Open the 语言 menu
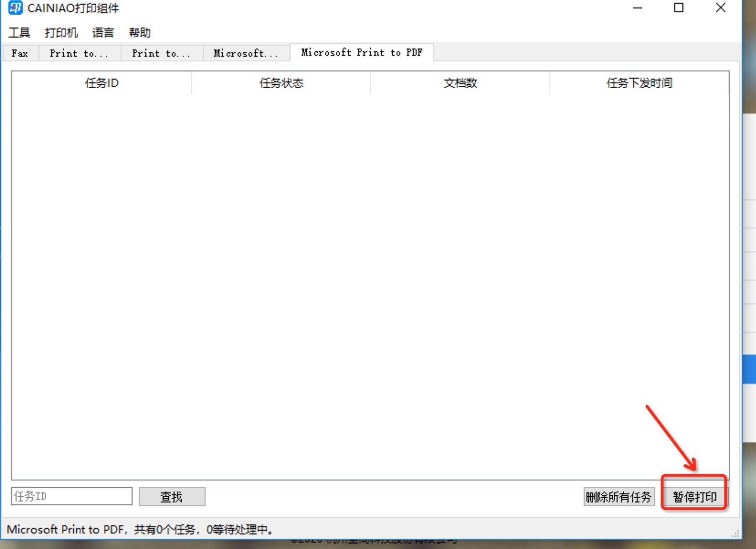The height and width of the screenshot is (549, 756). (103, 33)
